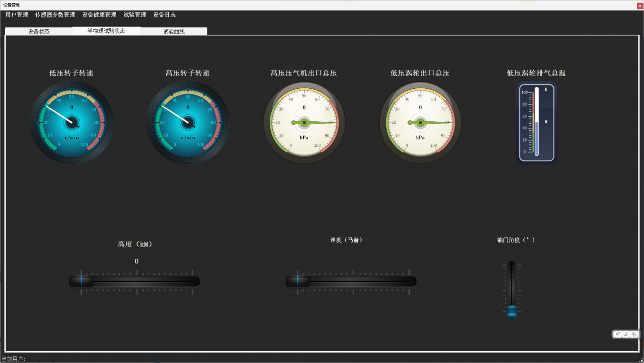This screenshot has height=363, width=644.
Task: Switch to the 试验曲线 tab
Action: tap(174, 32)
